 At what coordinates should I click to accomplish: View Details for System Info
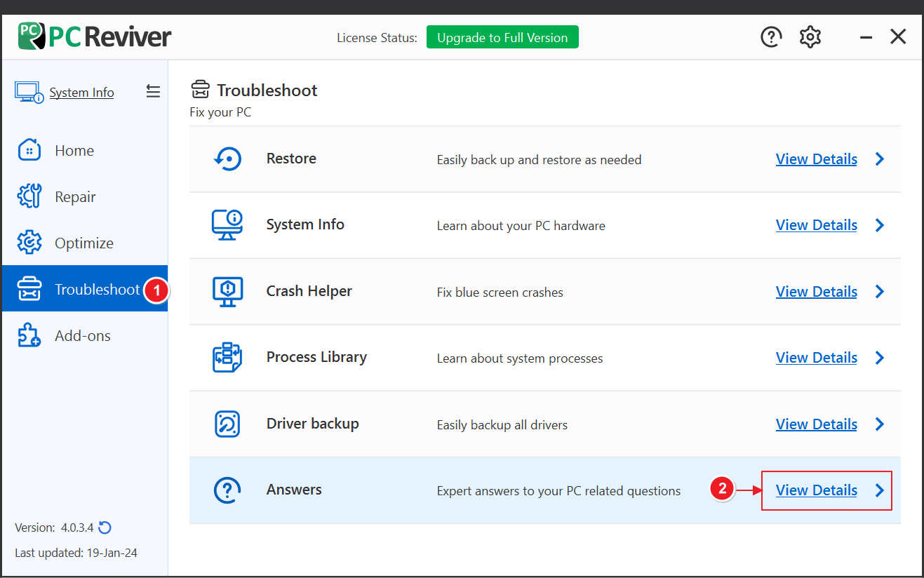pyautogui.click(x=817, y=225)
